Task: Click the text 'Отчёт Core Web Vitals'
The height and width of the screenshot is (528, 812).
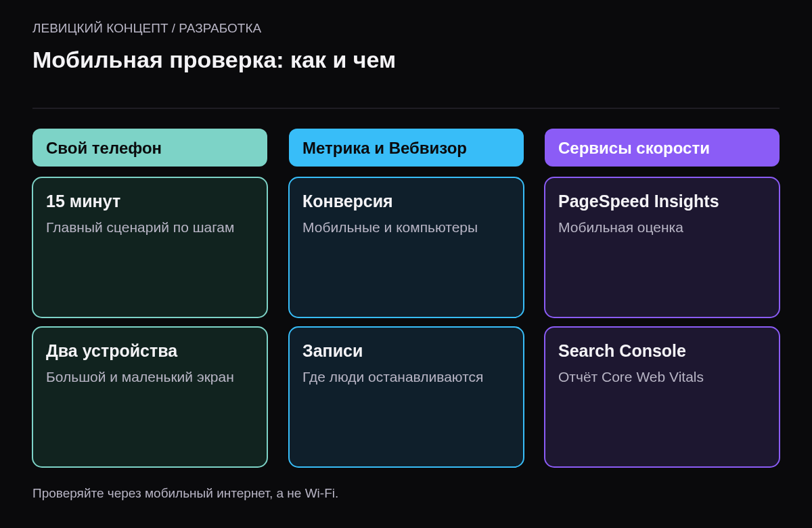Action: click(631, 377)
